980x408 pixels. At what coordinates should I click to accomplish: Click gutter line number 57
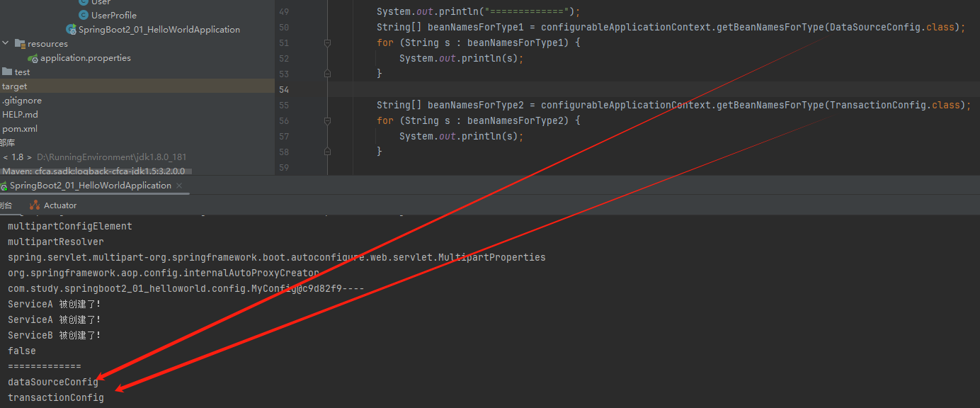click(x=284, y=136)
